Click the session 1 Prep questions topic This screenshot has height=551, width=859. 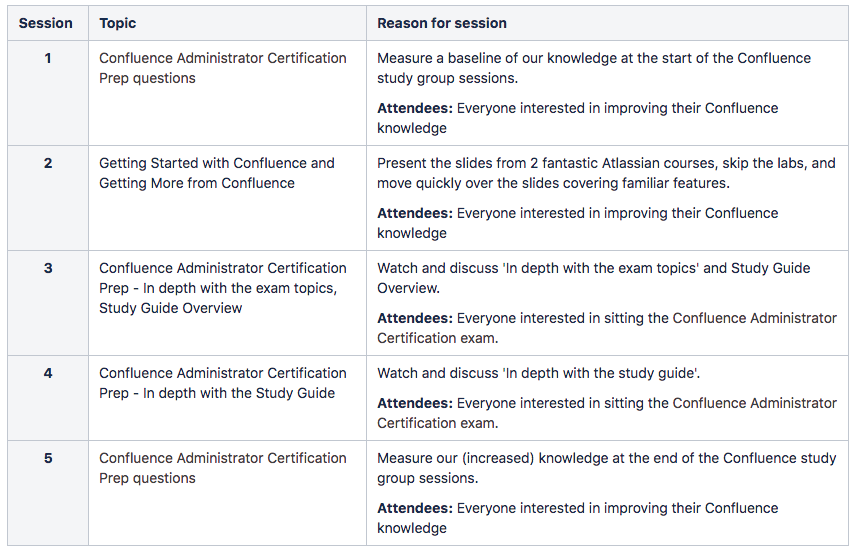[x=222, y=68]
